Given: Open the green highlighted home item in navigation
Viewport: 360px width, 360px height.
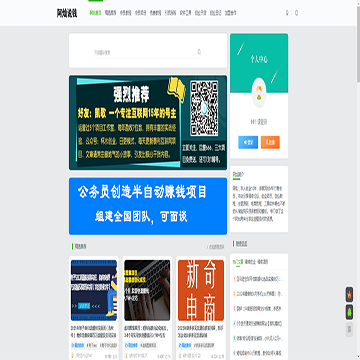Looking at the screenshot, I should coord(95,13).
